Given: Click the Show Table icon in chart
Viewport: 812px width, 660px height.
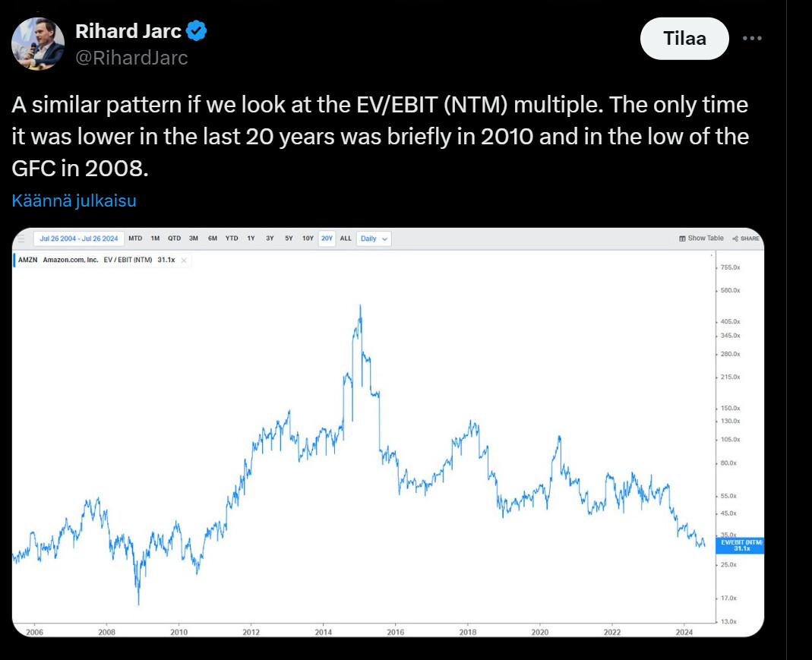Looking at the screenshot, I should point(701,238).
